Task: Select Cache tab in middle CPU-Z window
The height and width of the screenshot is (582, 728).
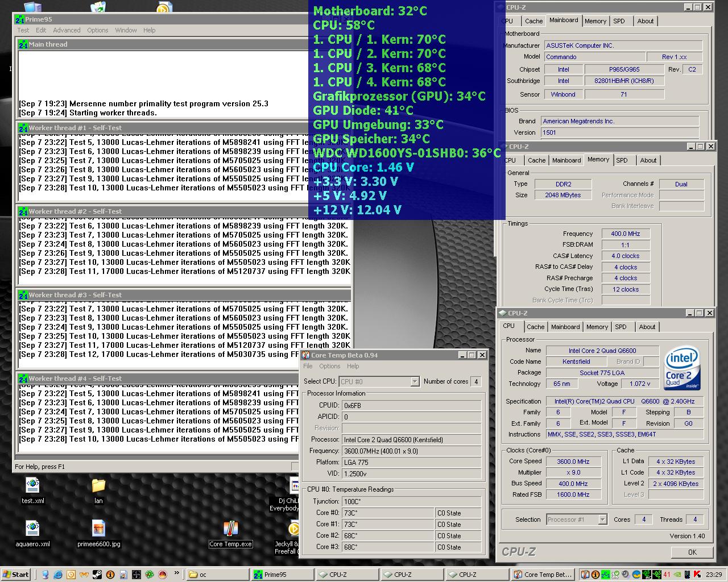Action: pyautogui.click(x=537, y=160)
